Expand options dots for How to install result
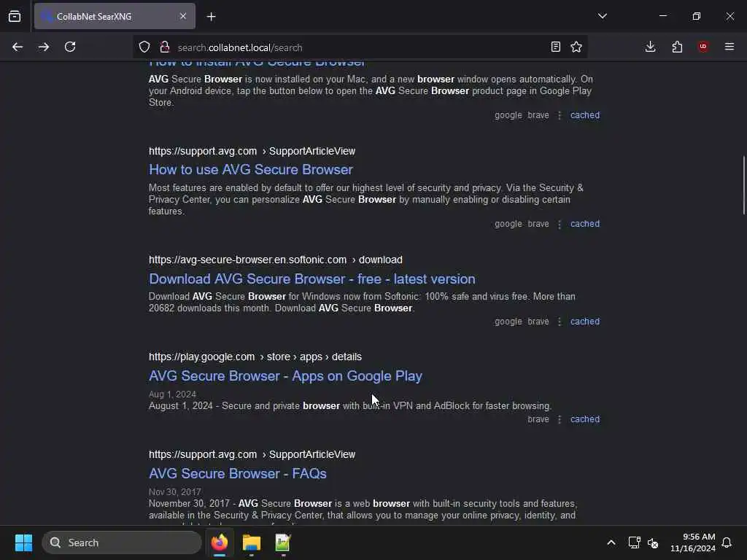 (560, 115)
